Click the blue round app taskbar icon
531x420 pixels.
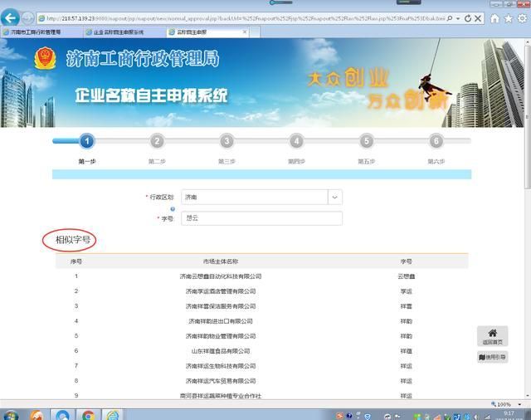point(63,415)
